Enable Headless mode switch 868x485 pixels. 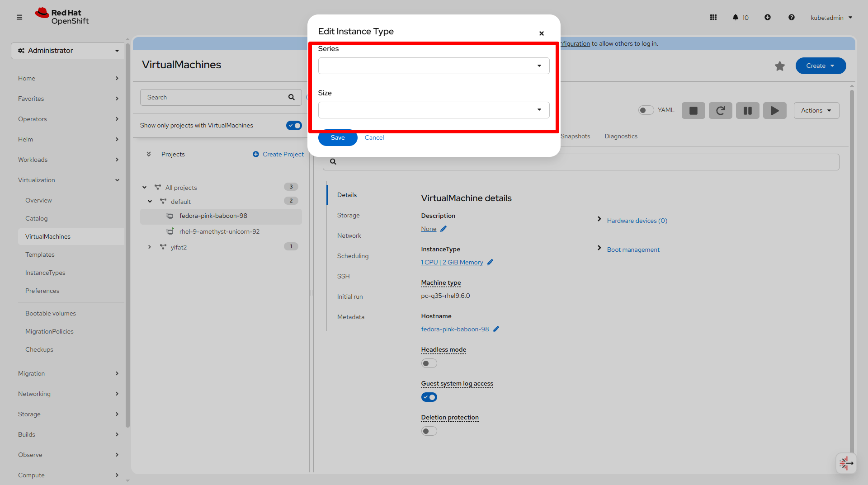429,363
